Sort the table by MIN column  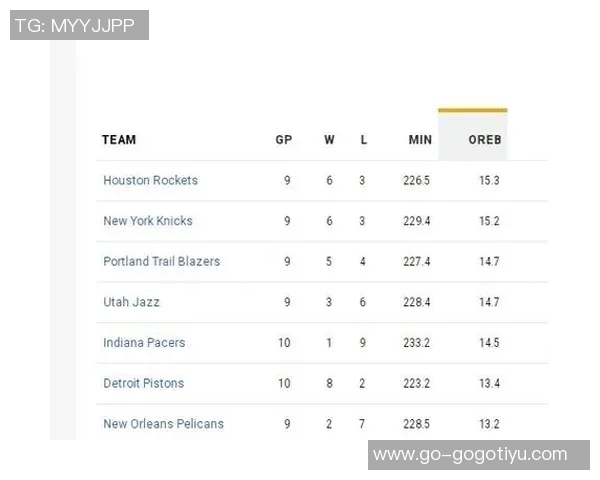(420, 140)
